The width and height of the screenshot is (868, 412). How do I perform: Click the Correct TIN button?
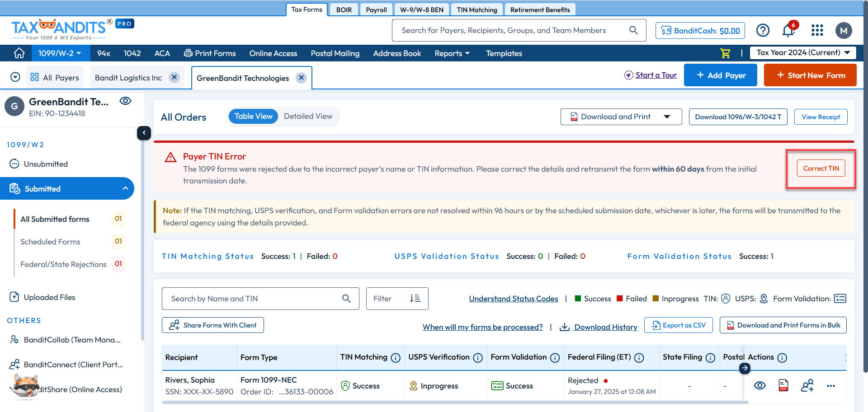coord(821,169)
